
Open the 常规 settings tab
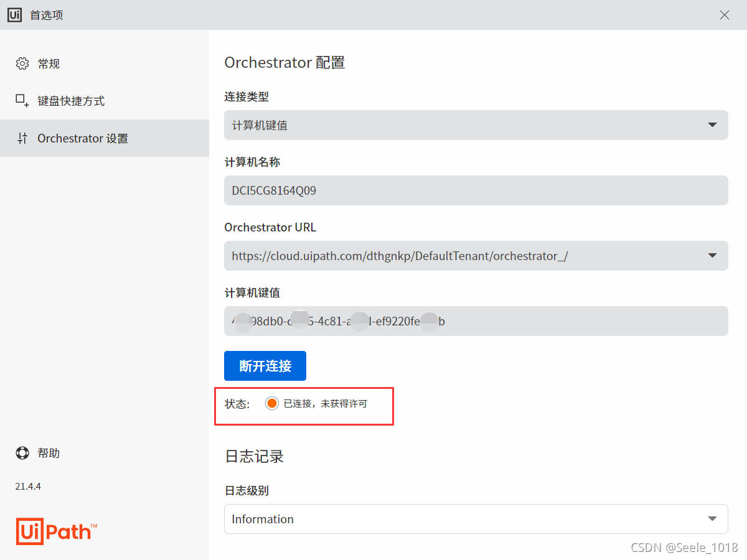105,63
